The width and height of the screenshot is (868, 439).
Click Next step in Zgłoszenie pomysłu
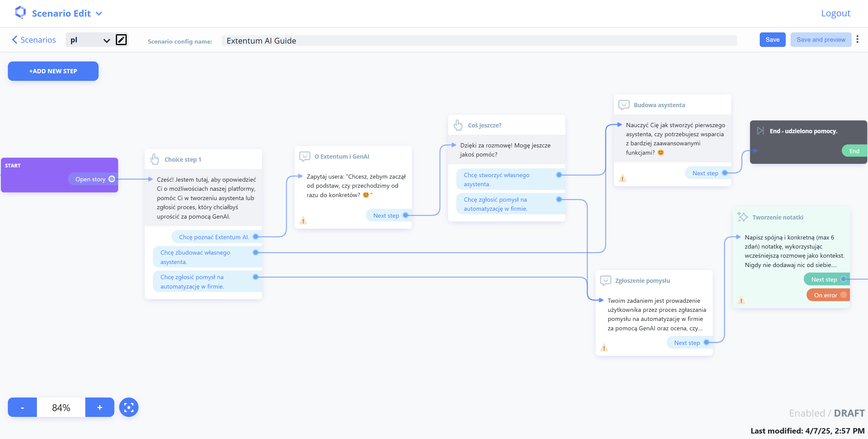point(690,342)
